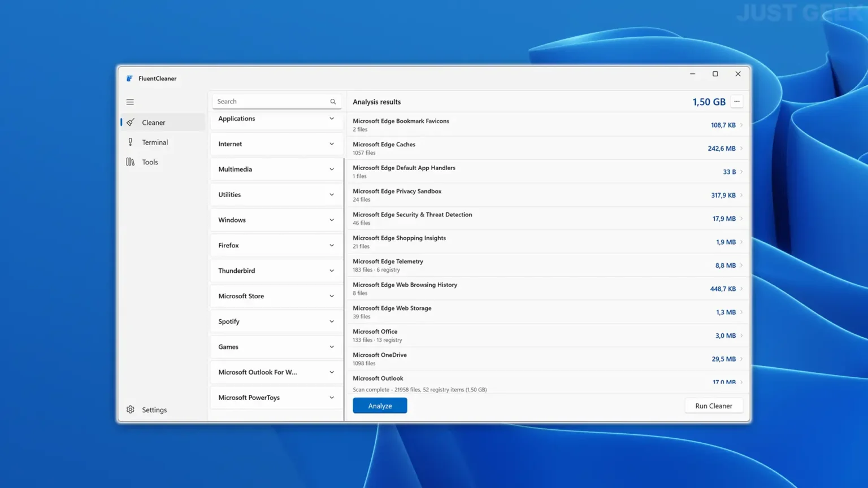Viewport: 868px width, 488px height.
Task: Open Edge Security & Threat Detection arrow
Action: point(741,219)
